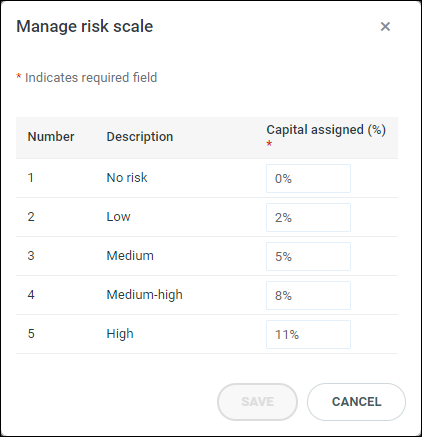The height and width of the screenshot is (437, 422).
Task: Select the Medium-high description cell
Action: tap(144, 295)
